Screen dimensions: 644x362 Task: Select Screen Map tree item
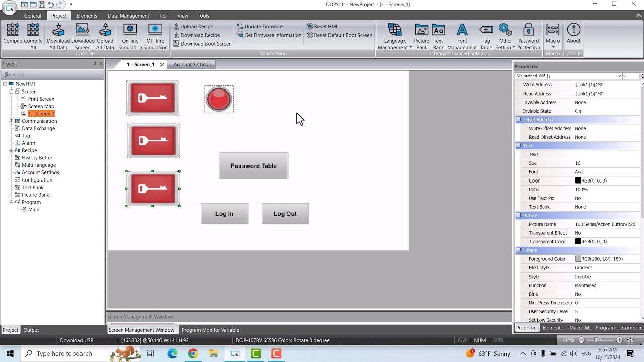tap(41, 106)
